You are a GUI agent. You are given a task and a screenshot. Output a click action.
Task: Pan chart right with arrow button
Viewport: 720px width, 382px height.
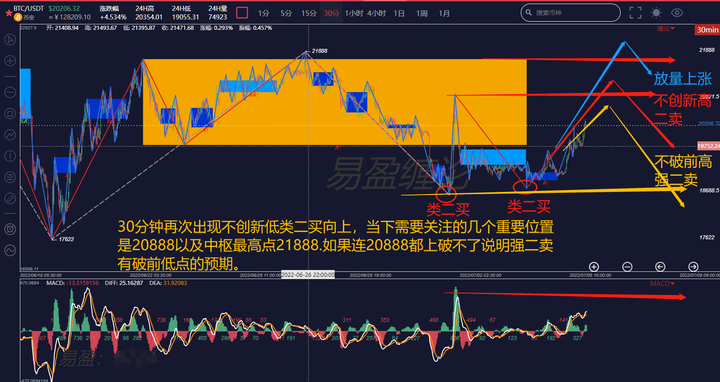point(693,266)
